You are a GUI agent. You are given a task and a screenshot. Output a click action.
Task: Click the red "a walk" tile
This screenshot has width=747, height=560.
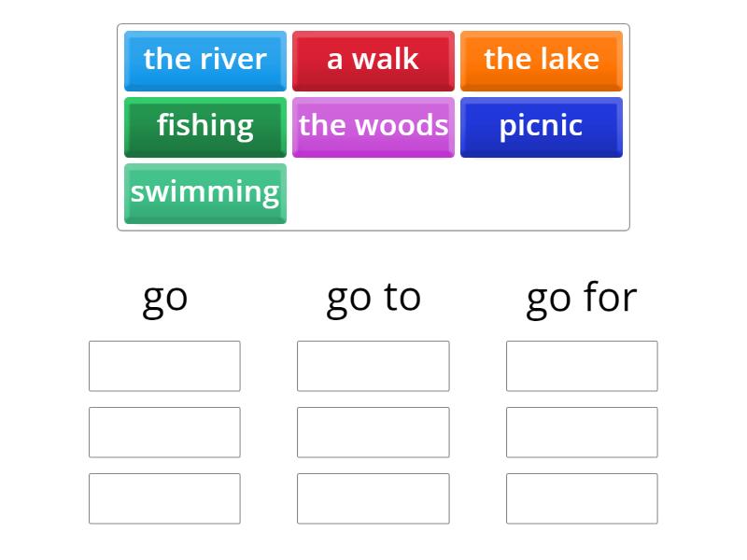pos(373,60)
